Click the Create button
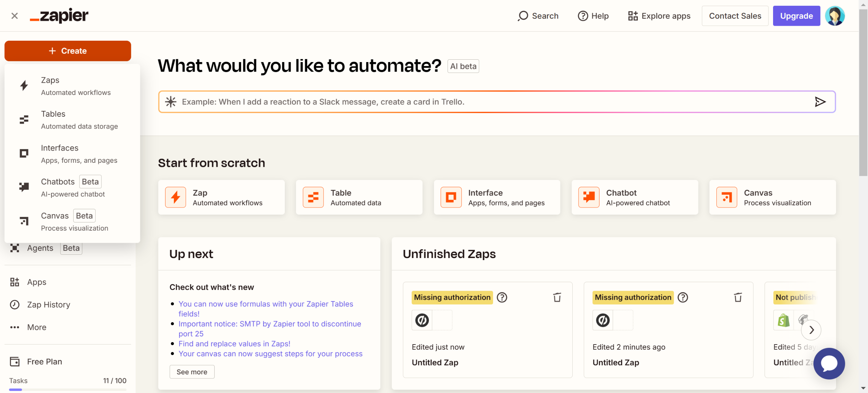This screenshot has width=868, height=393. [x=68, y=51]
